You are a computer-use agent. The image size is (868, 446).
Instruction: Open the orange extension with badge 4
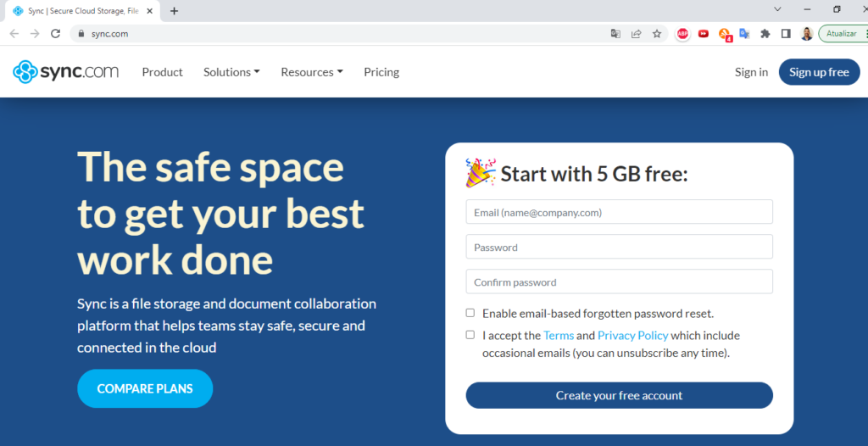click(725, 35)
